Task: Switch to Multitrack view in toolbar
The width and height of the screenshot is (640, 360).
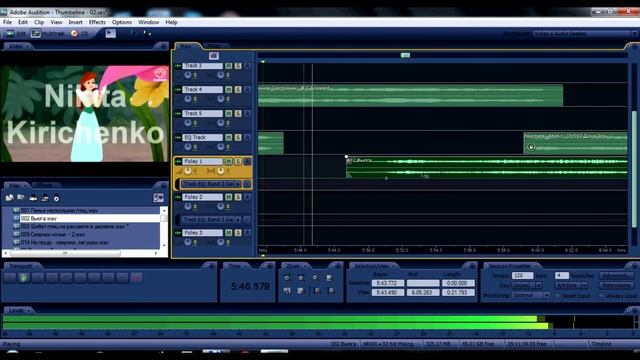Action: pos(48,33)
